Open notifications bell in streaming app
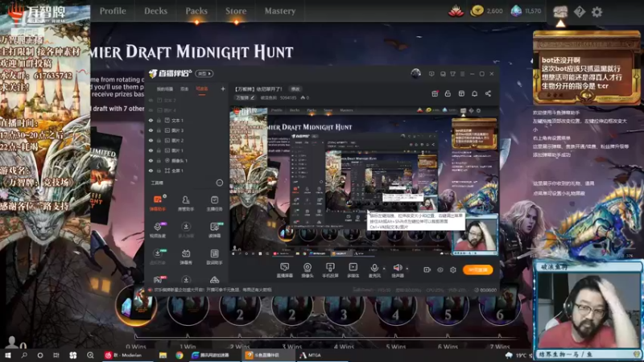 (474, 93)
